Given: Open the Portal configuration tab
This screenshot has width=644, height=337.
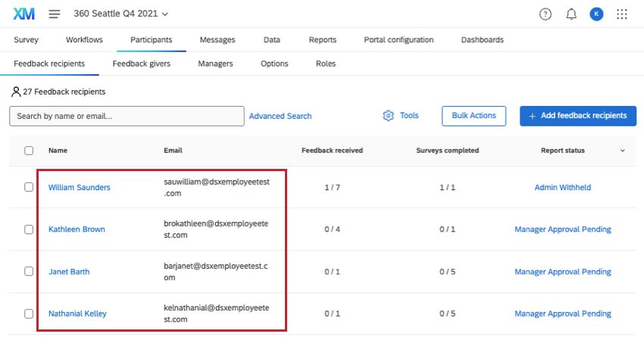Looking at the screenshot, I should coord(399,40).
